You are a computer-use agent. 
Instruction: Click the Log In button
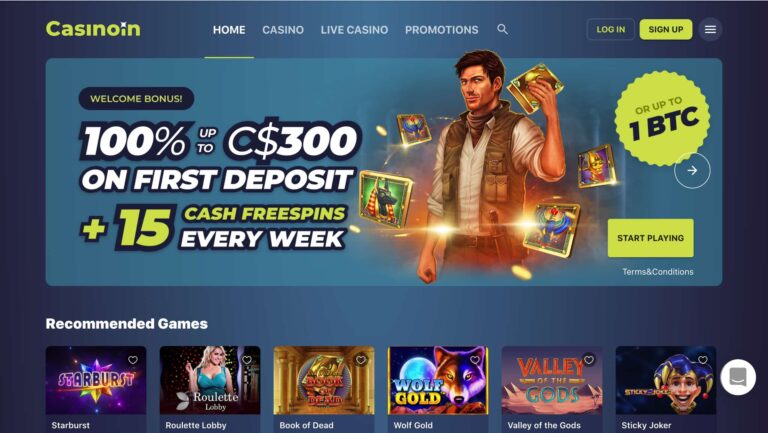[610, 29]
